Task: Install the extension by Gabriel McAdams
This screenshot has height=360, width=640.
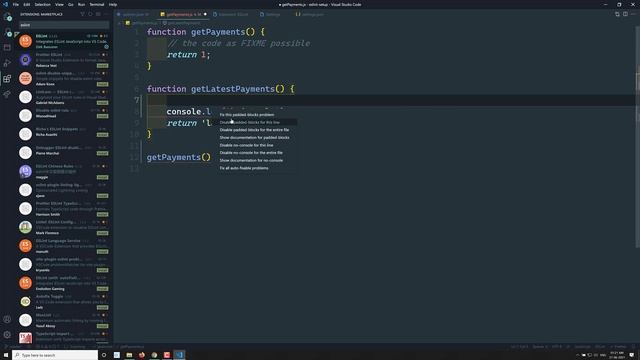Action: [102, 103]
